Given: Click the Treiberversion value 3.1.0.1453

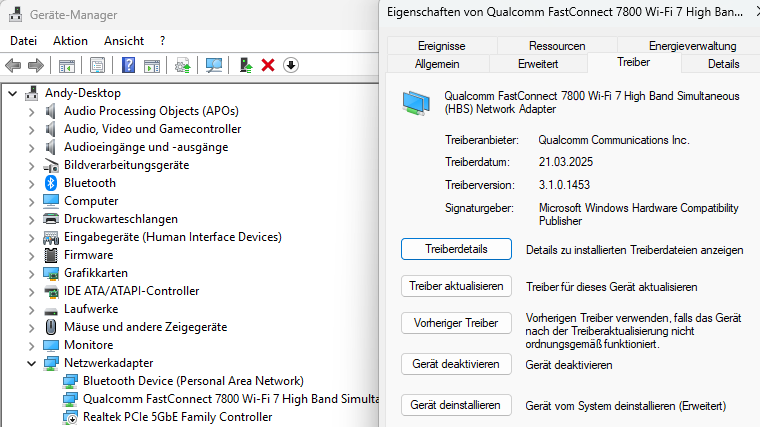Looking at the screenshot, I should pyautogui.click(x=564, y=185).
